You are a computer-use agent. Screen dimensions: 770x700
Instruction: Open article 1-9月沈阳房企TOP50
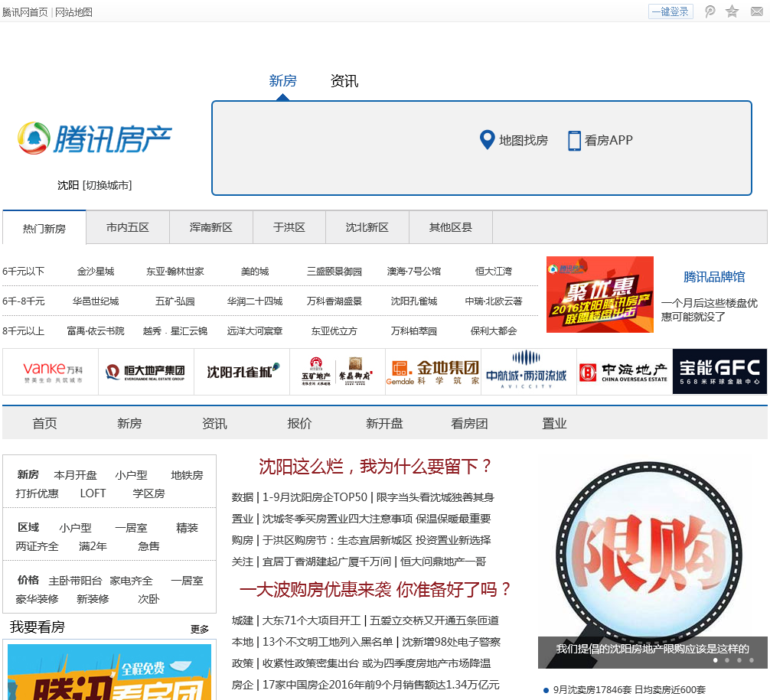coord(315,497)
